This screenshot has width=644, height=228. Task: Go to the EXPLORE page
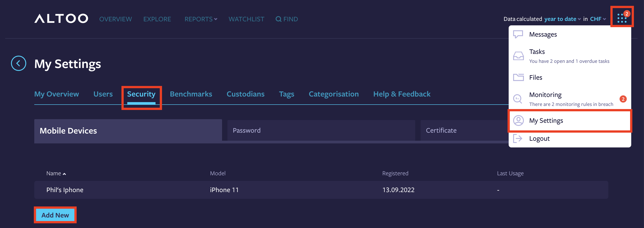(x=157, y=19)
